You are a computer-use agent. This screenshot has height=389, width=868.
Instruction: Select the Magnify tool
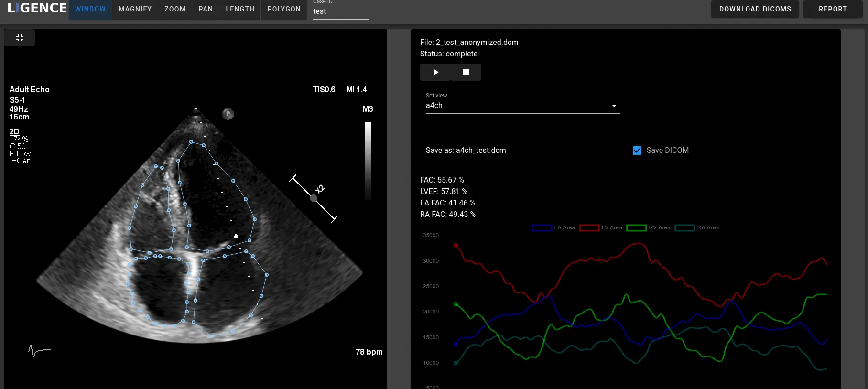135,9
